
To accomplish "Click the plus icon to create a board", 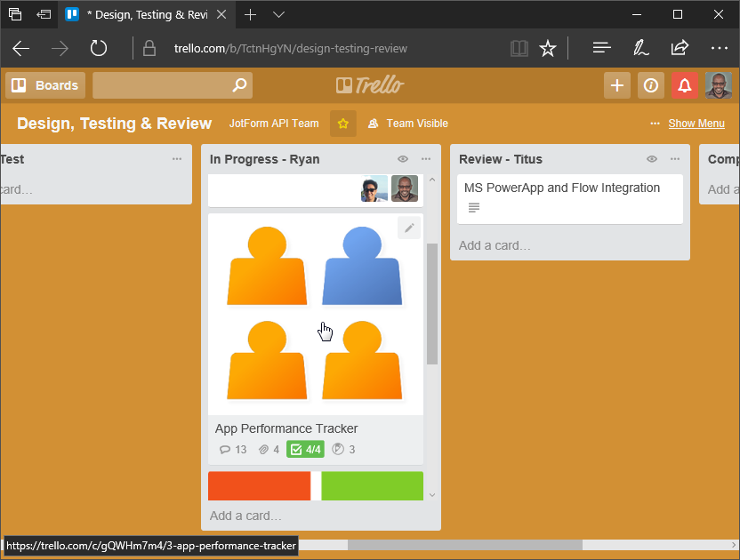I will [x=617, y=85].
